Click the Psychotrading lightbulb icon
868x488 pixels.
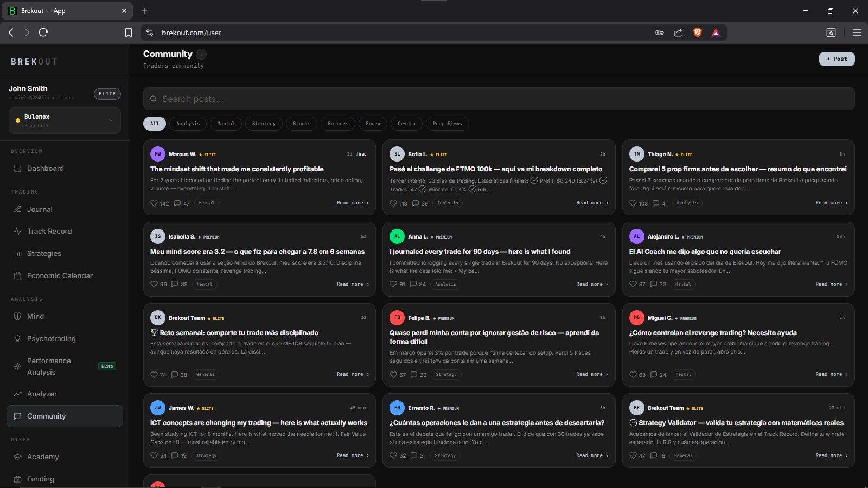(17, 339)
